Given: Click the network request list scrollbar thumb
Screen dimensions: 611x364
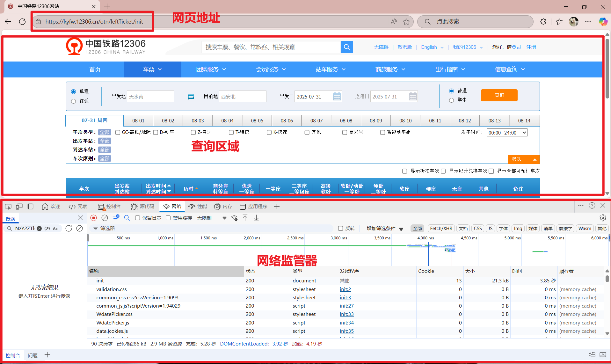Looking at the screenshot, I should (x=607, y=279).
